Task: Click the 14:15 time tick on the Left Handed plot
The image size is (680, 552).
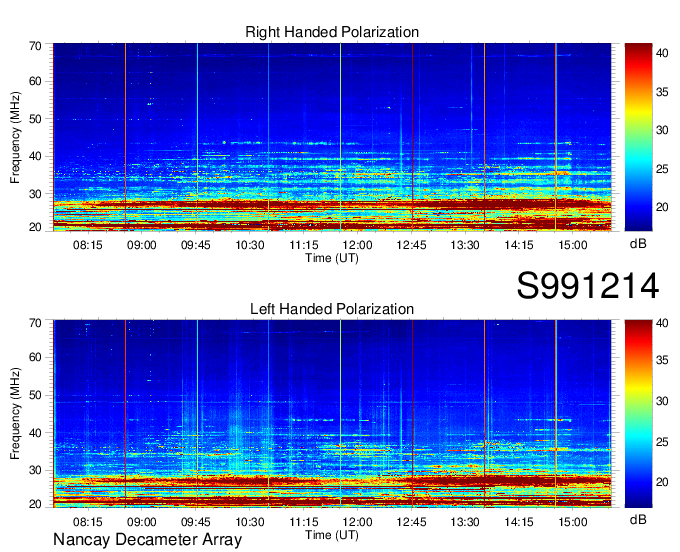Action: tap(519, 522)
